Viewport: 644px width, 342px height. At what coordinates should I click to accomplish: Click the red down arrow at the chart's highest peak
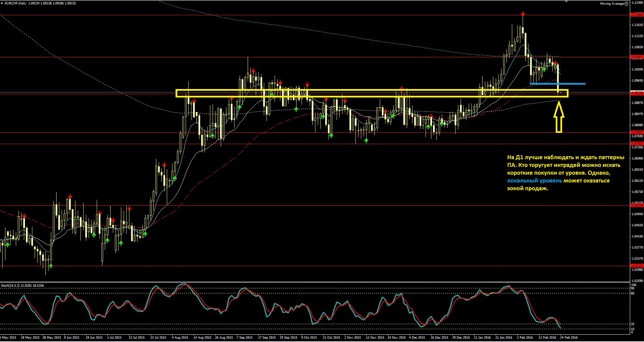tap(522, 13)
